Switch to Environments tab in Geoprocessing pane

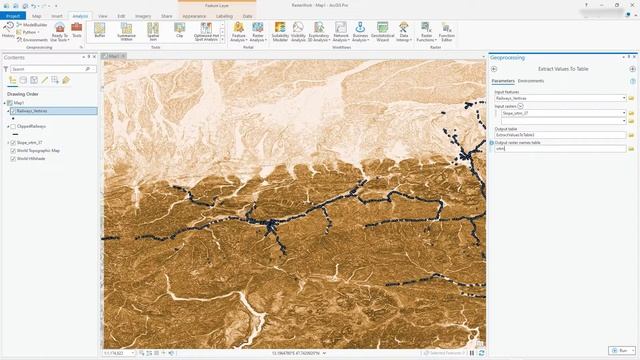click(x=531, y=81)
